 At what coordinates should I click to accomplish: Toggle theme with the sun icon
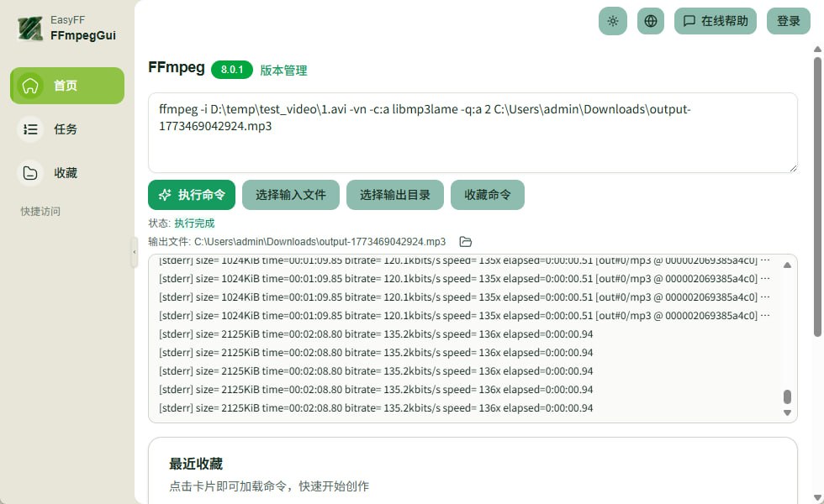click(x=612, y=21)
